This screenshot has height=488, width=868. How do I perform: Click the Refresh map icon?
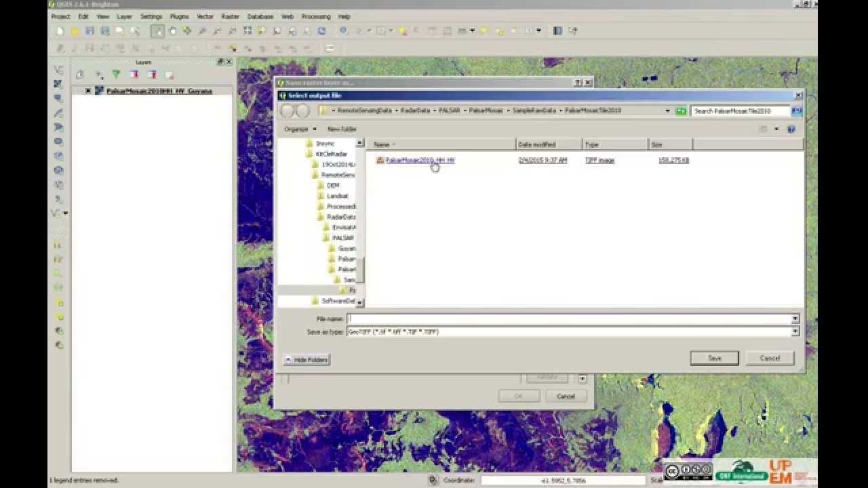[x=321, y=31]
